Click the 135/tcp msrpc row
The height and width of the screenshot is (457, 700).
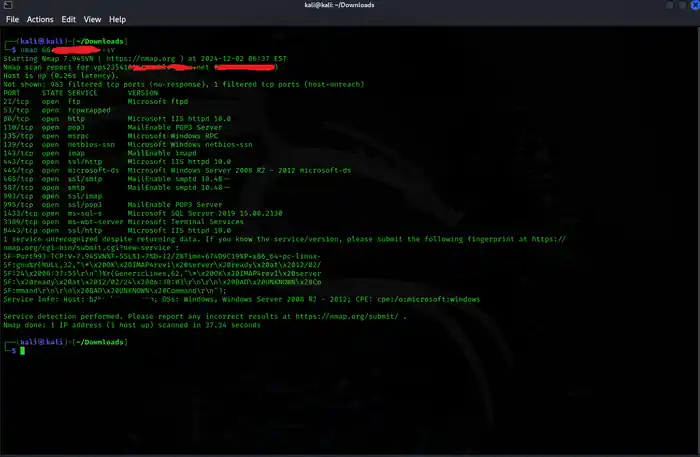[x=111, y=136]
